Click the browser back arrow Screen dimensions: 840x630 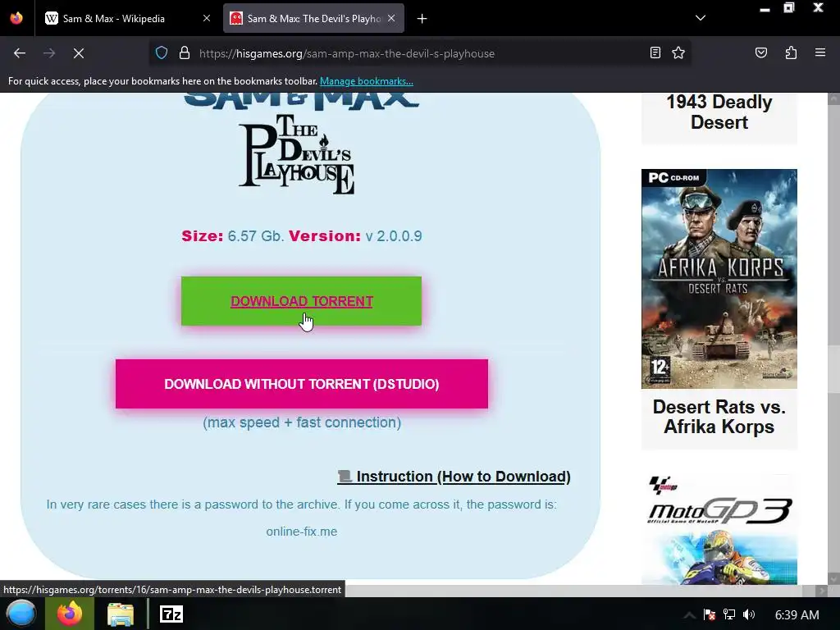20,53
